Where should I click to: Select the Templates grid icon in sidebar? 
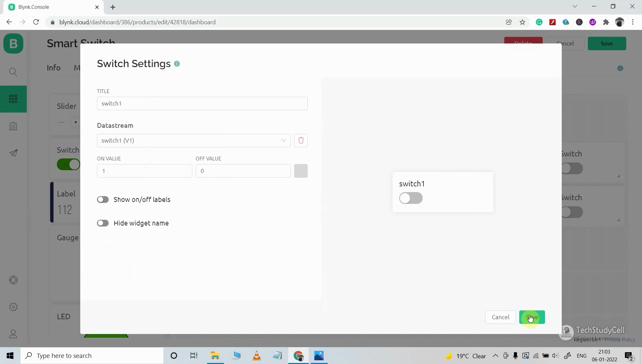[13, 99]
